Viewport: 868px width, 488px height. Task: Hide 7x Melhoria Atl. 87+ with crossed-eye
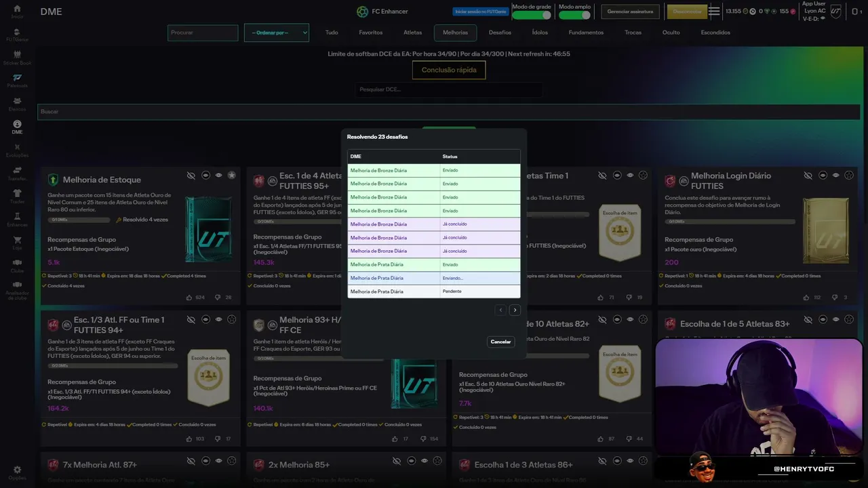pos(191,461)
